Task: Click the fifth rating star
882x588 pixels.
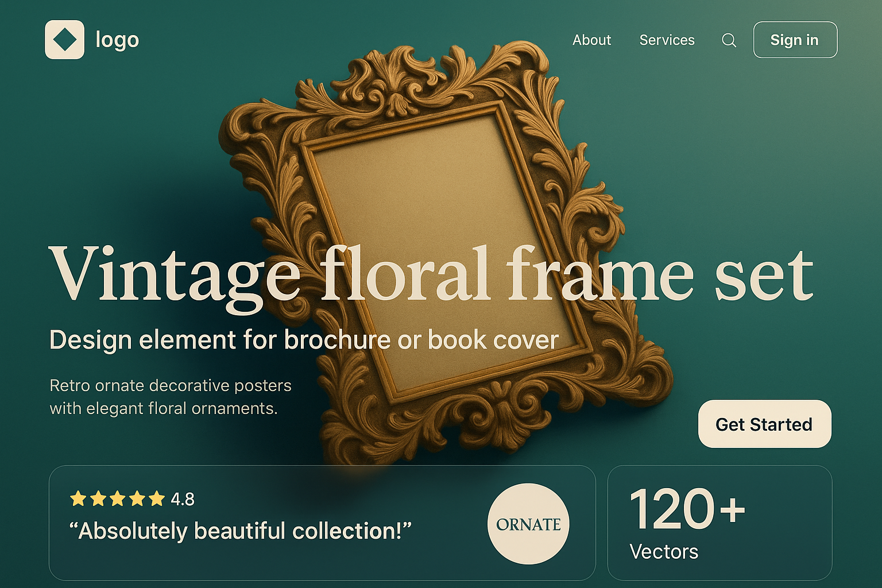Action: pyautogui.click(x=156, y=498)
